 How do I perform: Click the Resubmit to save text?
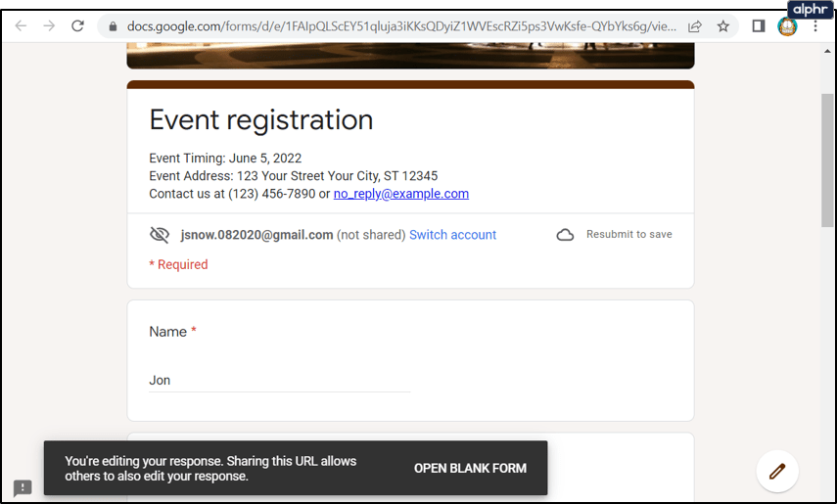(628, 234)
